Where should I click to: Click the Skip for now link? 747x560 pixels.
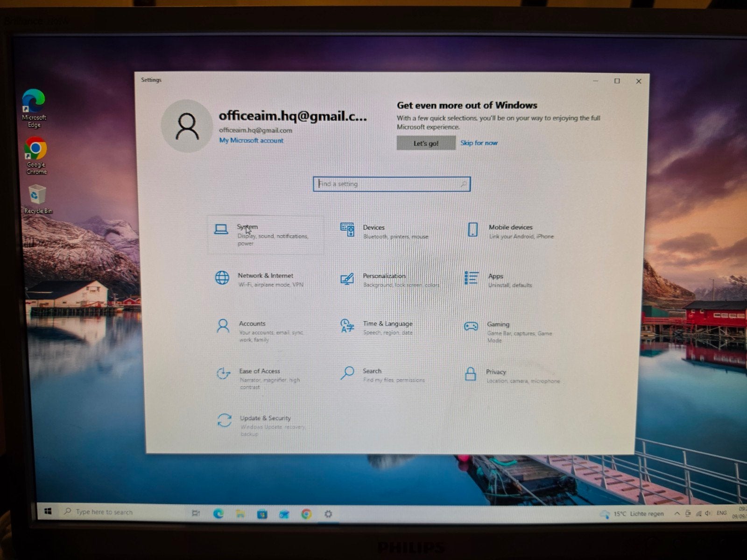[479, 143]
